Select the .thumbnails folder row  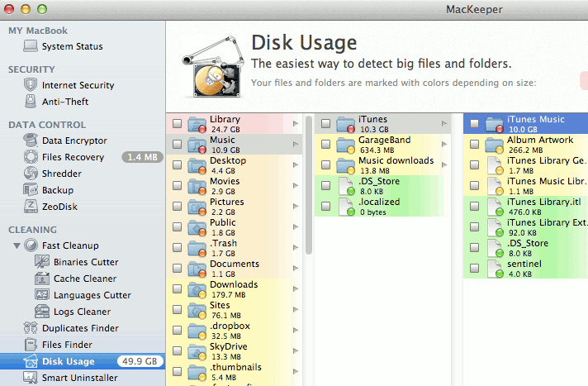coord(234,371)
